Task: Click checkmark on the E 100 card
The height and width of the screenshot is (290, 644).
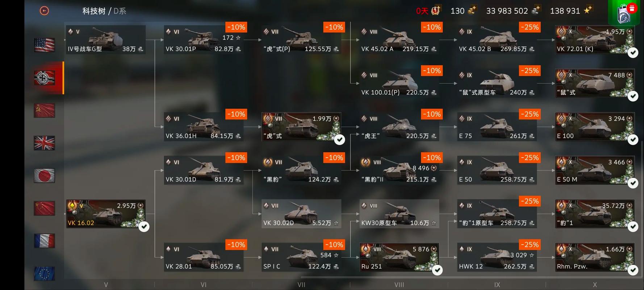Action: pos(633,140)
